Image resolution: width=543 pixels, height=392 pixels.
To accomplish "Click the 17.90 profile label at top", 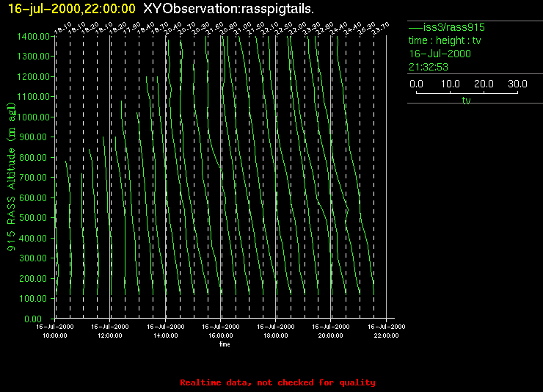I will tap(132, 28).
